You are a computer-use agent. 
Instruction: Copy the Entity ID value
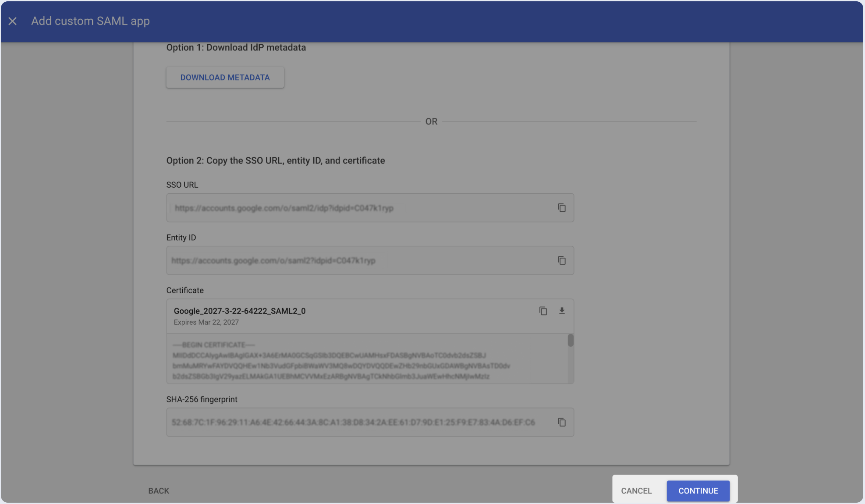pyautogui.click(x=561, y=260)
